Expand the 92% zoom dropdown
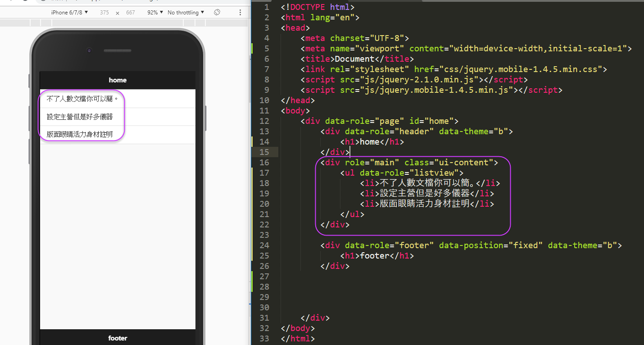Image resolution: width=644 pixels, height=345 pixels. pos(155,13)
